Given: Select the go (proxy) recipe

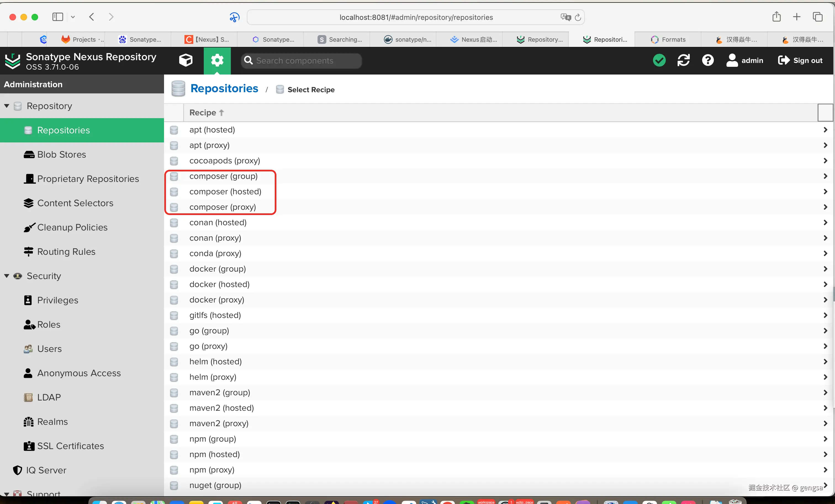Looking at the screenshot, I should point(498,346).
